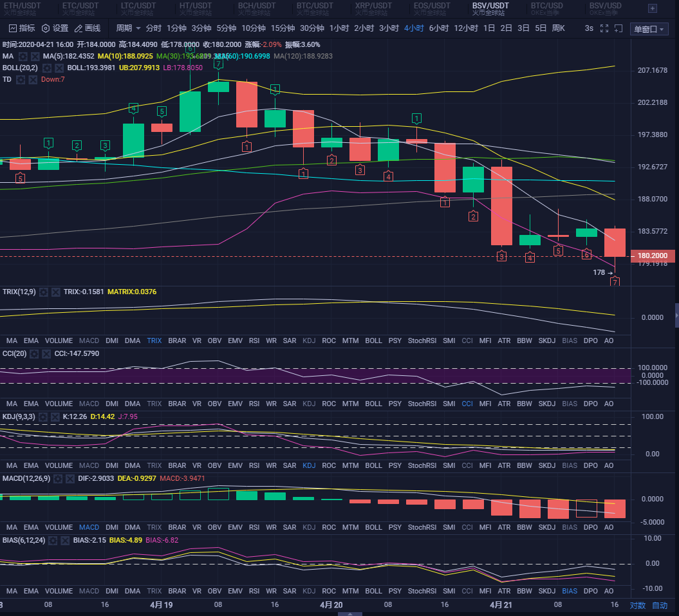Switch KDJ panel to ROC indicator

329,465
